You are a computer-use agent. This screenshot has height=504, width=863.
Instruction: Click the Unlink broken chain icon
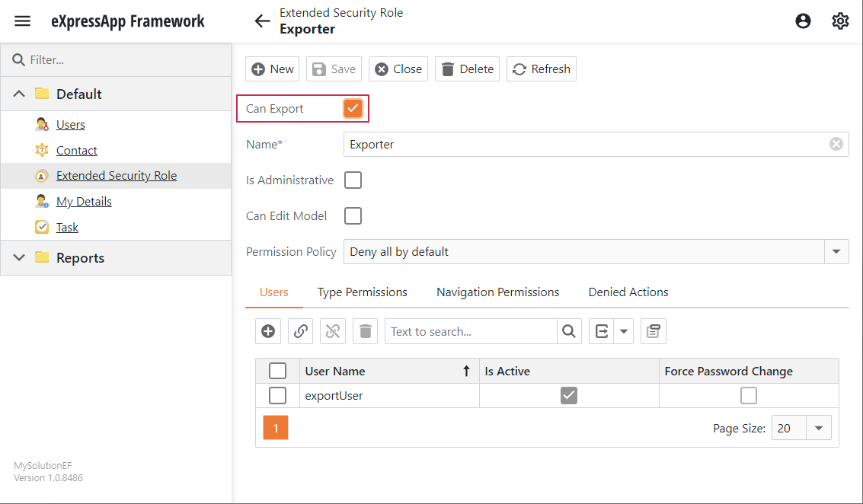pos(332,331)
